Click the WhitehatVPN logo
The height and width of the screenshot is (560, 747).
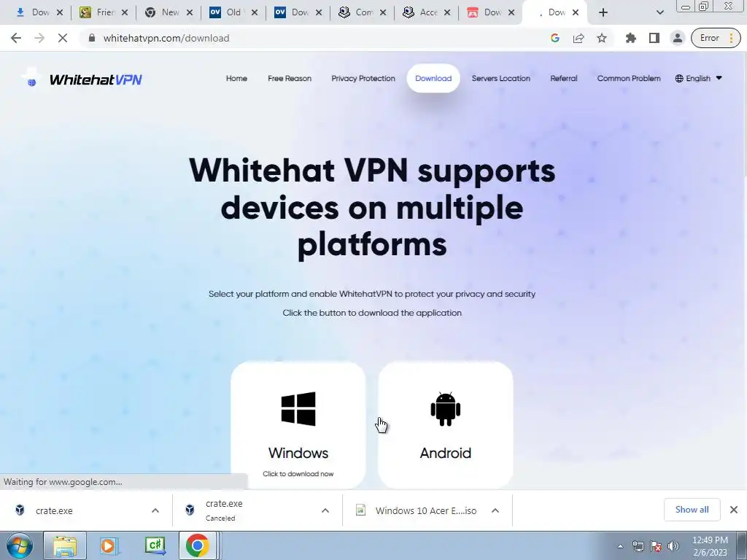(x=82, y=79)
